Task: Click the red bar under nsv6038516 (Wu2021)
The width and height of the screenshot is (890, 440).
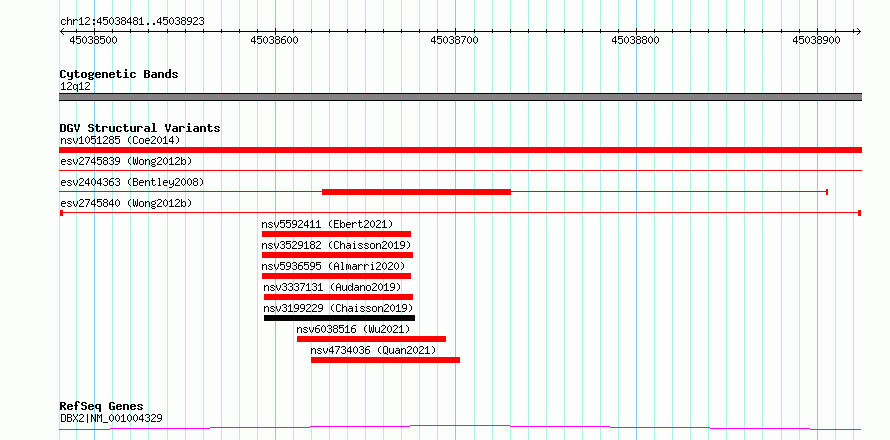Action: [371, 339]
